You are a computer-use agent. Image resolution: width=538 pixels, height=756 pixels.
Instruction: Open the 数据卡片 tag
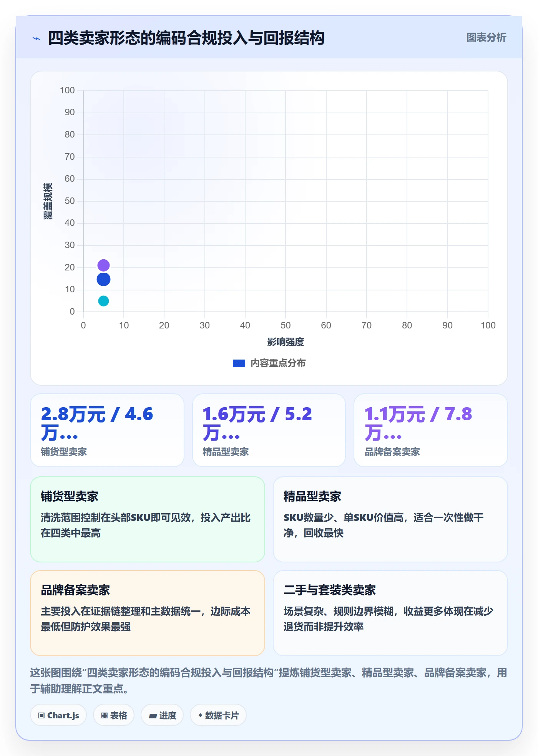pyautogui.click(x=218, y=715)
